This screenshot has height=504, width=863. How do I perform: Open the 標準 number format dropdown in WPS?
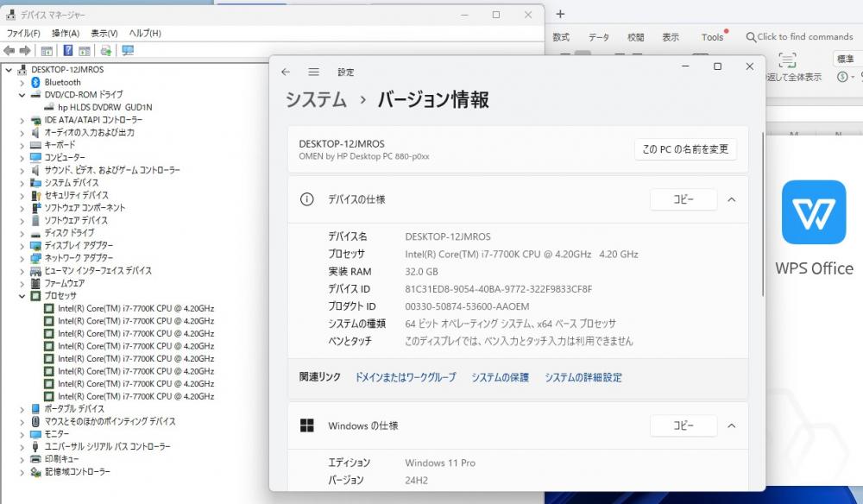click(847, 59)
